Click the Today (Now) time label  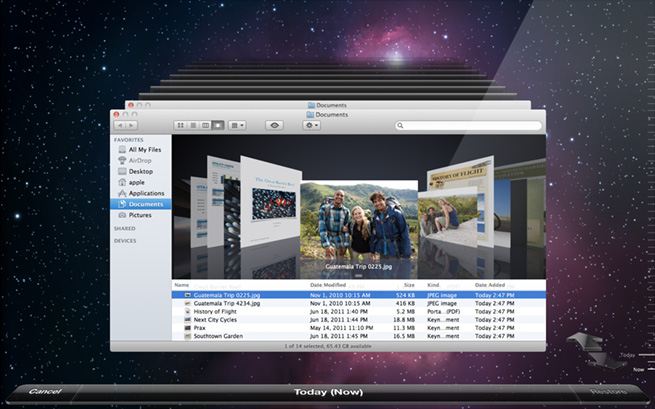328,392
